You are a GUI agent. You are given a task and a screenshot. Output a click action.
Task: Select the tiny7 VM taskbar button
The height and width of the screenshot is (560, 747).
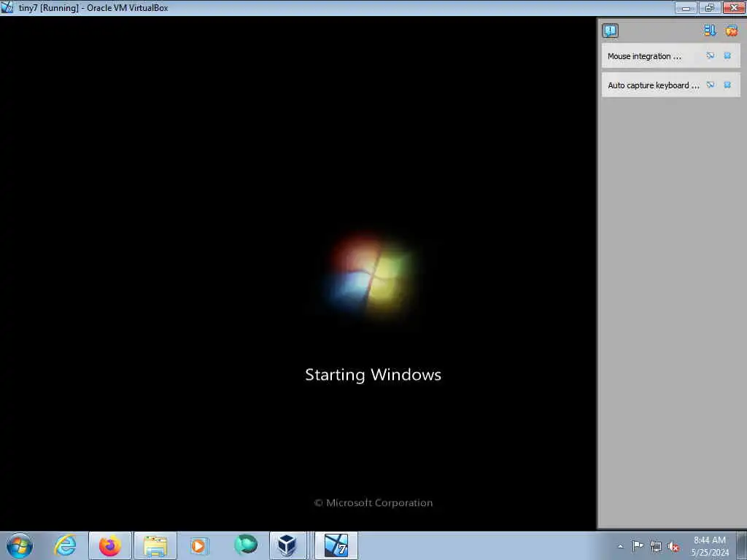pyautogui.click(x=336, y=545)
